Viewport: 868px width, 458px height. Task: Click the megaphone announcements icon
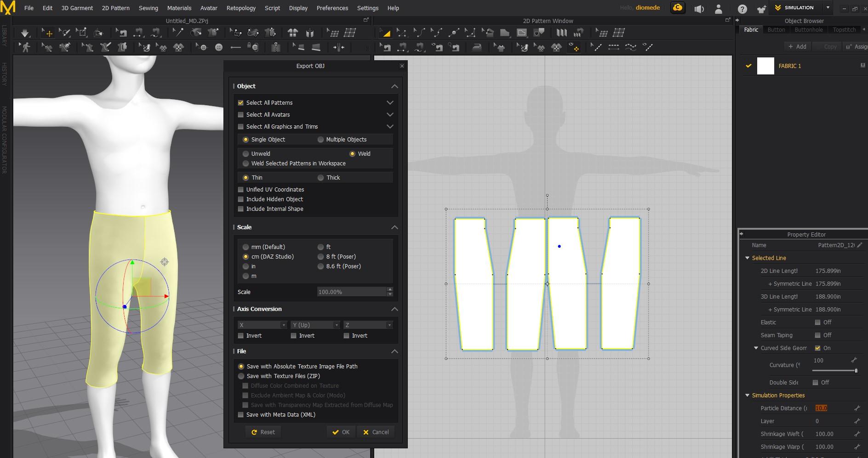699,9
